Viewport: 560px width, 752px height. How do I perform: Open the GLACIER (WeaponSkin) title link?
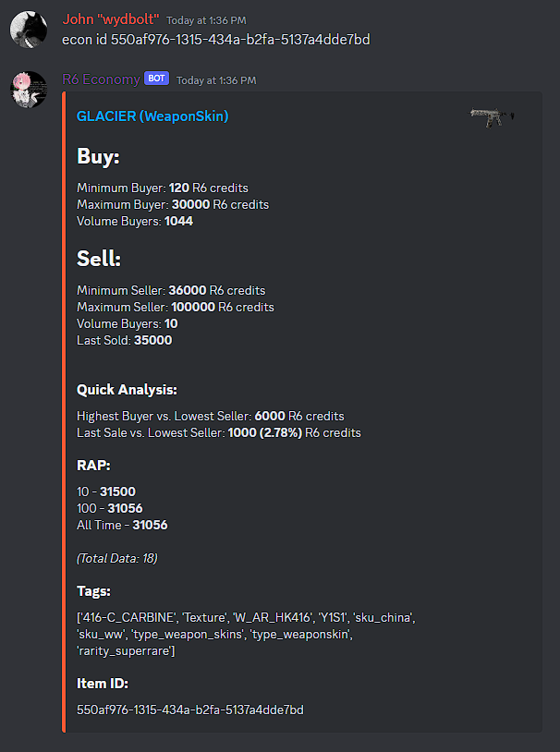(x=152, y=116)
